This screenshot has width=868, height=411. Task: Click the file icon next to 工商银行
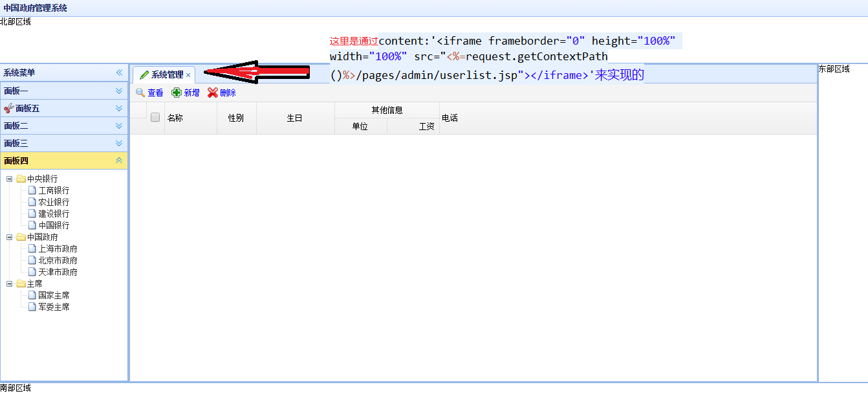[32, 190]
